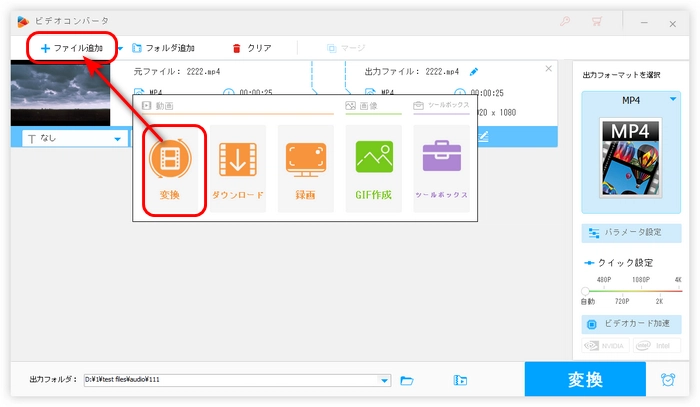Open the purple ツールボックス icon

(x=442, y=169)
